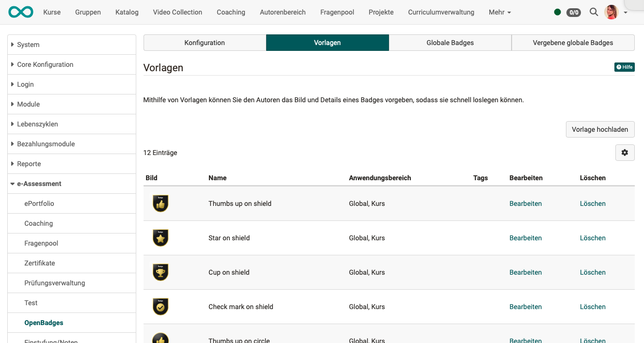Click the Thumbs up on shield badge image
The image size is (644, 343).
click(x=161, y=203)
